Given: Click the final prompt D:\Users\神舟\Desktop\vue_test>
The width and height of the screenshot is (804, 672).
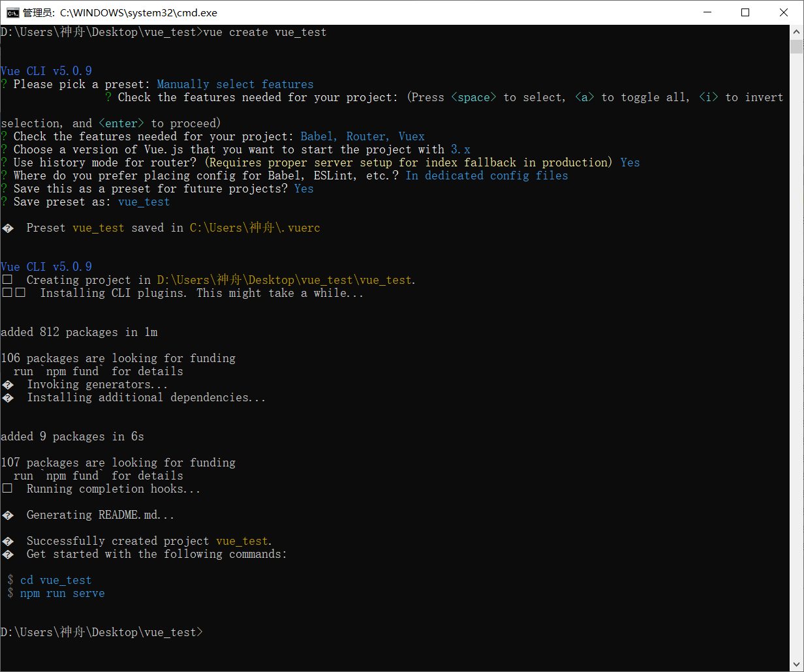Looking at the screenshot, I should (x=102, y=632).
